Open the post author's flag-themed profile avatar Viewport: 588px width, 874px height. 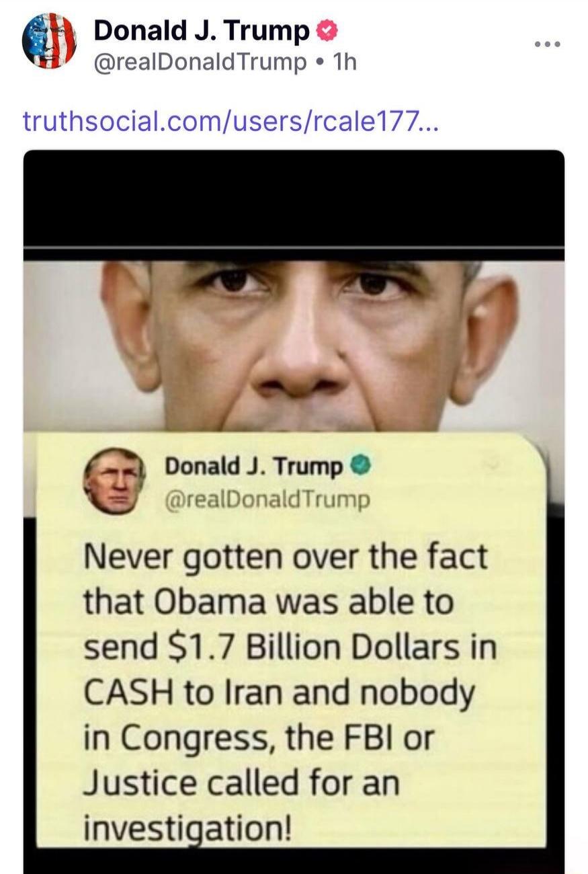[49, 41]
